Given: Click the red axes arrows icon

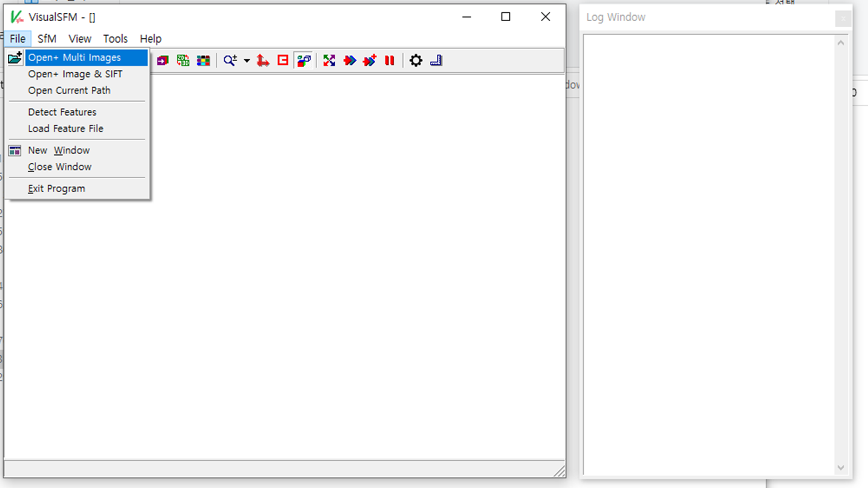Looking at the screenshot, I should 263,61.
